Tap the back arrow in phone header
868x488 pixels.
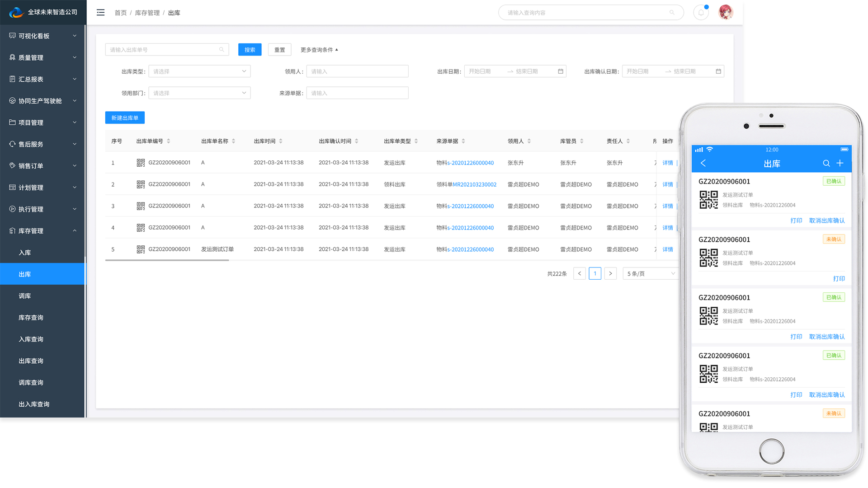703,164
